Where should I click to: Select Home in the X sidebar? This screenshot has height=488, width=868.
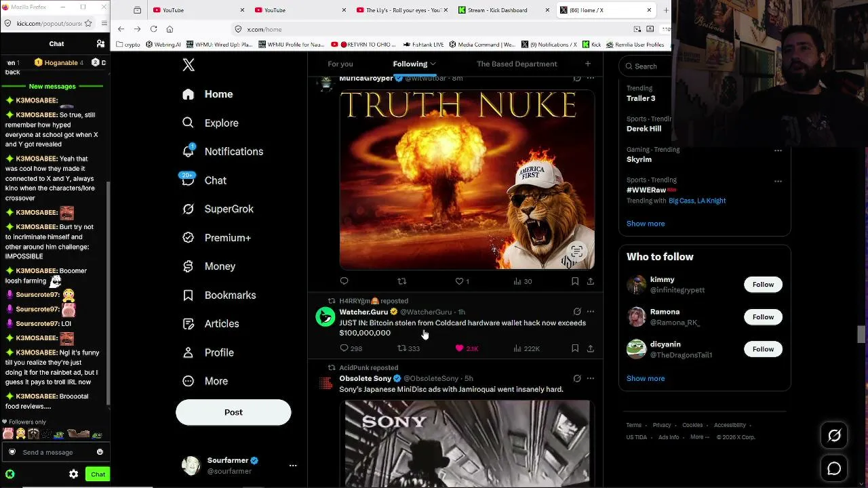(x=208, y=94)
